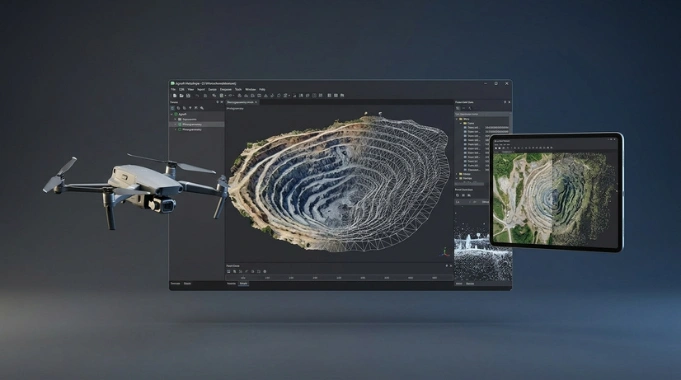Open the Edit menu
Image resolution: width=681 pixels, height=380 pixels.
coord(182,89)
